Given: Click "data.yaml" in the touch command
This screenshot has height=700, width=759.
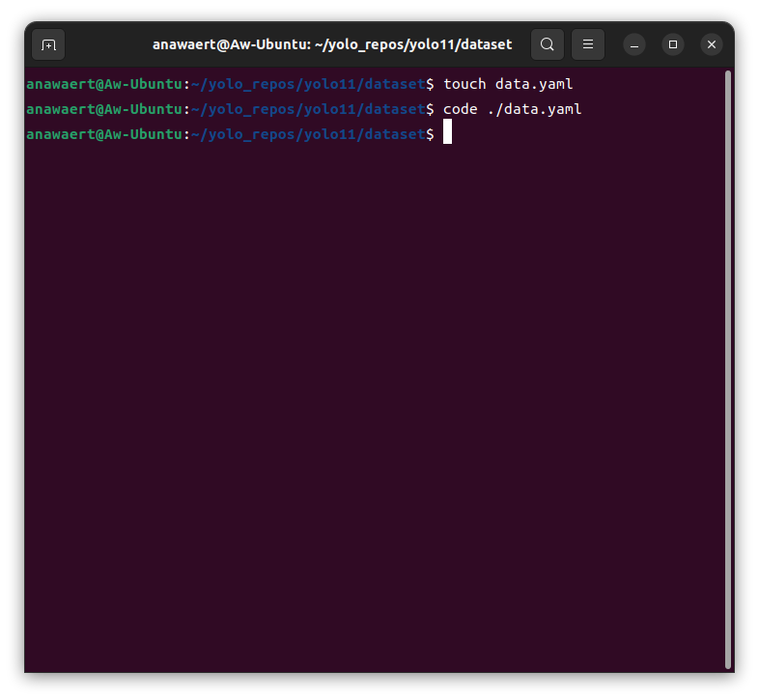Looking at the screenshot, I should 534,84.
